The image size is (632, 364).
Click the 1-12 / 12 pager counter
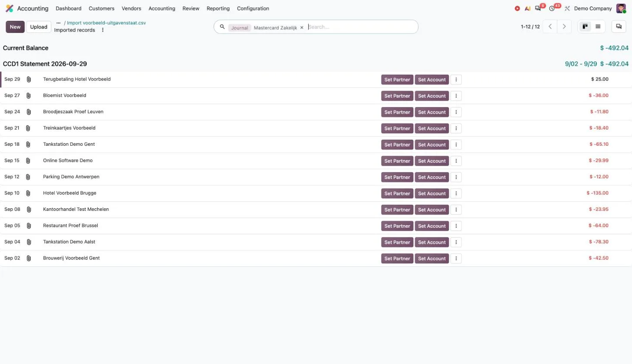point(530,27)
